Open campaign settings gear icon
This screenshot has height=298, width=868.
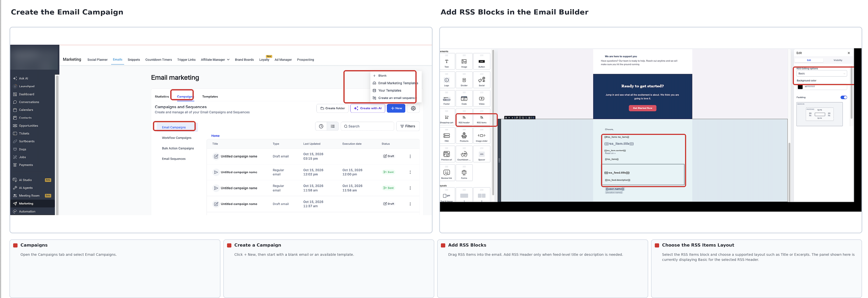pyautogui.click(x=413, y=109)
